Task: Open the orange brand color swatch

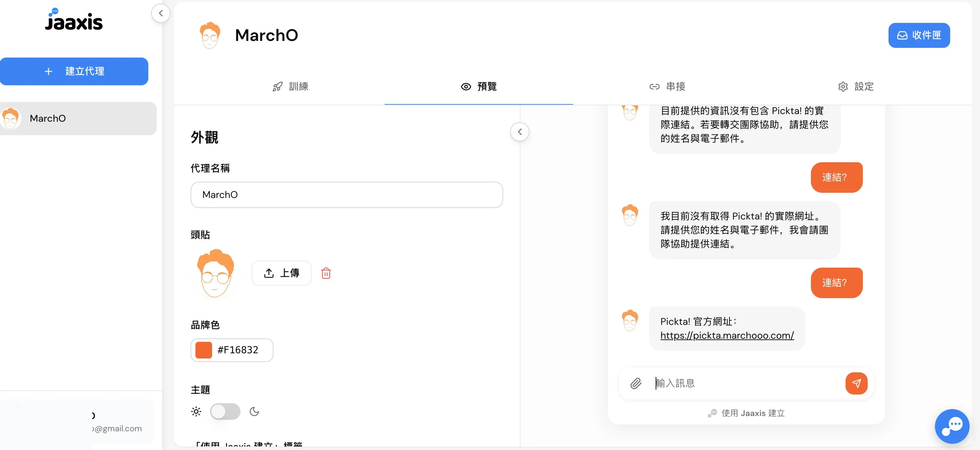Action: tap(203, 350)
